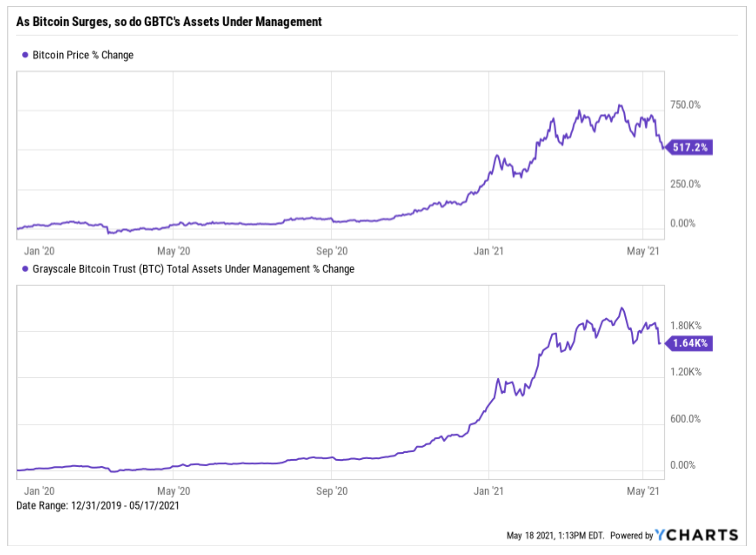Click the 'Powered by' text

(632, 536)
